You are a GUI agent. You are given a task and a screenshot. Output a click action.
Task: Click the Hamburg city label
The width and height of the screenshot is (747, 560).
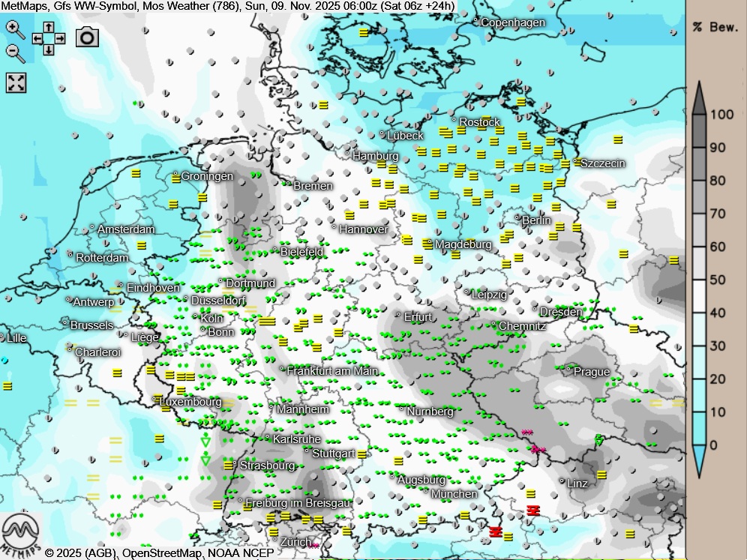[x=376, y=156]
